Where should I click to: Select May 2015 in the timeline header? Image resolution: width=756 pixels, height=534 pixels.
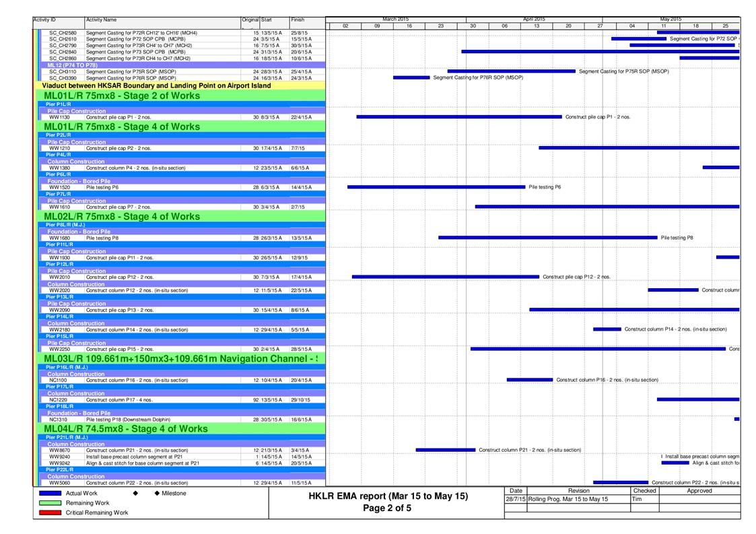(671, 20)
